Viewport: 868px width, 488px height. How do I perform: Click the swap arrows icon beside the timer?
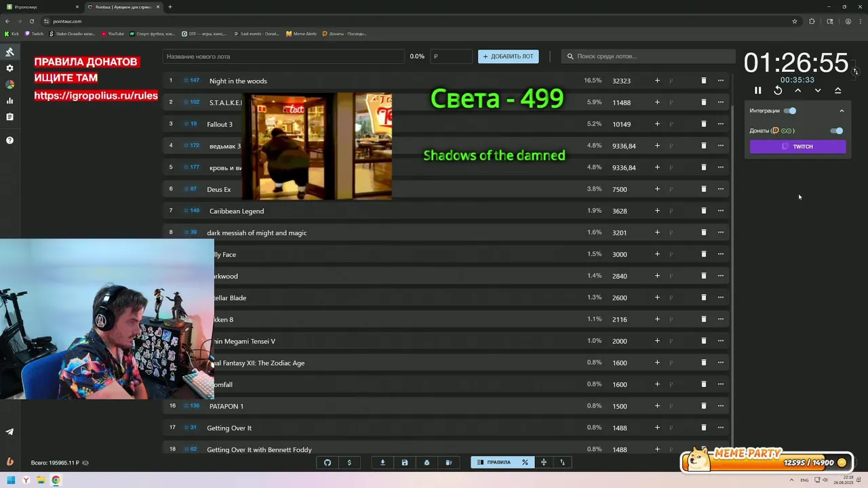(856, 71)
